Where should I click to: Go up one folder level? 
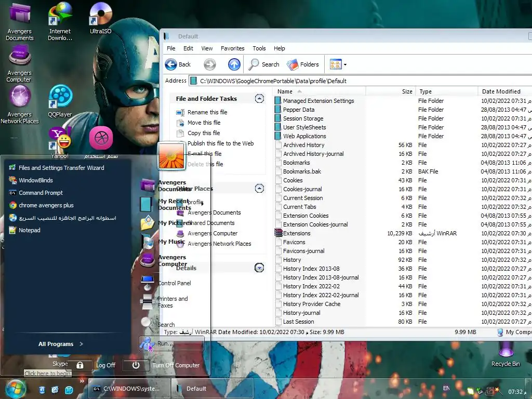click(234, 64)
